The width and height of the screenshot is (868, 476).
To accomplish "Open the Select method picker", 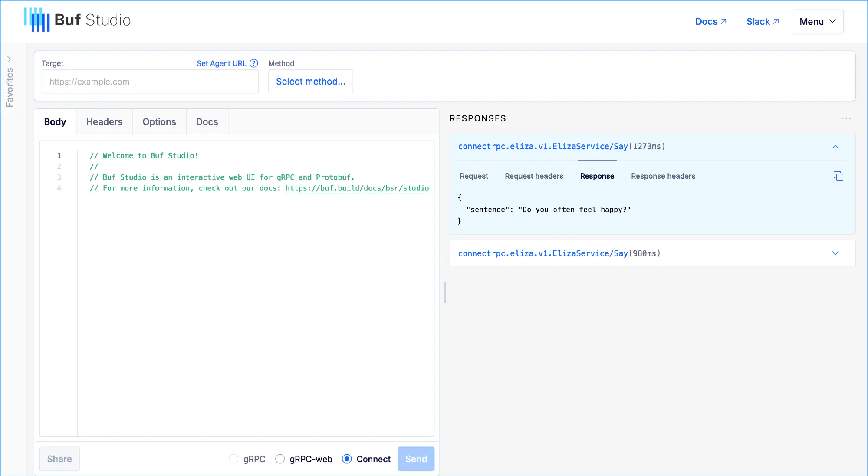I will click(310, 82).
